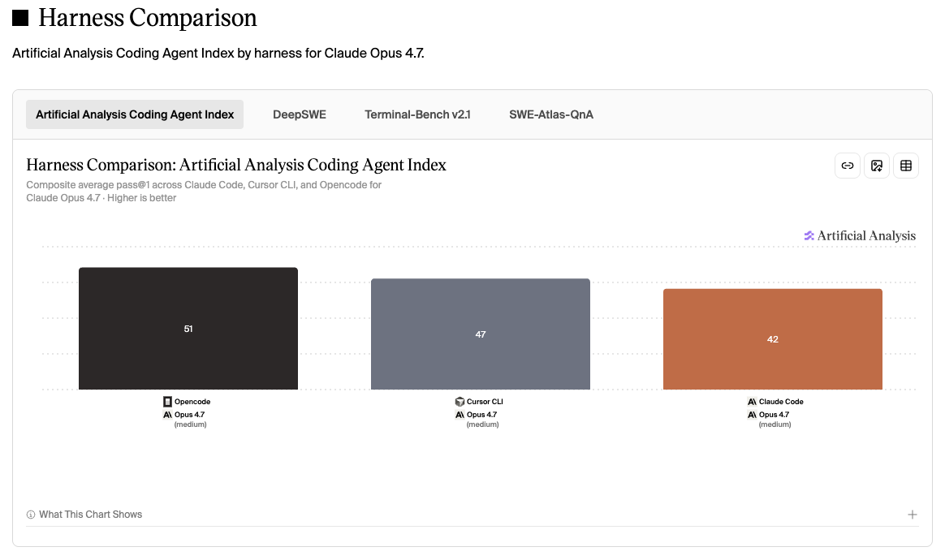Switch to the DeepSWE tab
The height and width of the screenshot is (560, 945).
[300, 114]
